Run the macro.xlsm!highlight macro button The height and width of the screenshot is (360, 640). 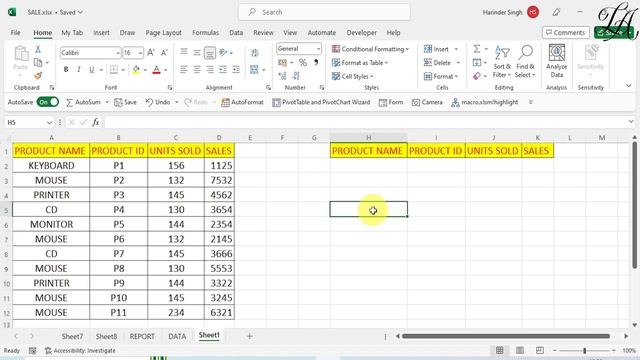tap(485, 102)
